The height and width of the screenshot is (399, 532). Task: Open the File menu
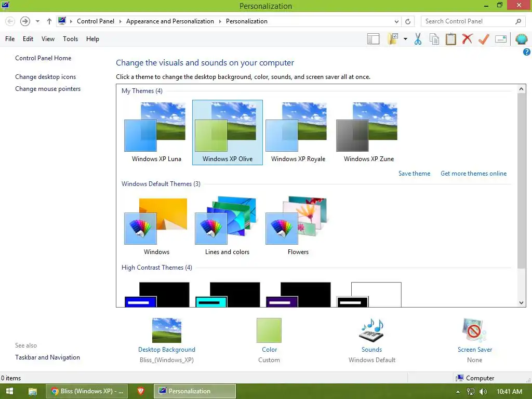[10, 39]
